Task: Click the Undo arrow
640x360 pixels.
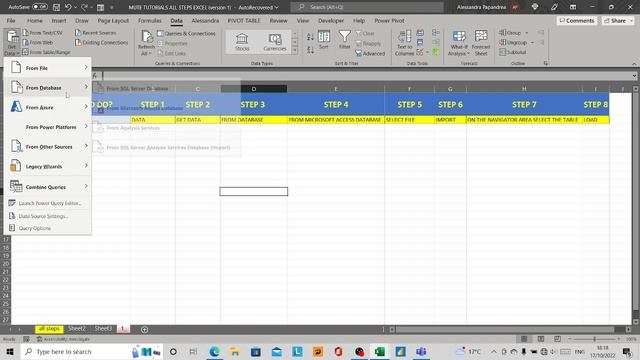Action: click(68, 7)
